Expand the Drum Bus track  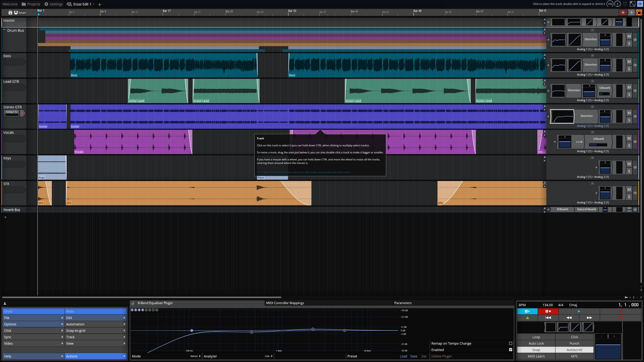4,30
